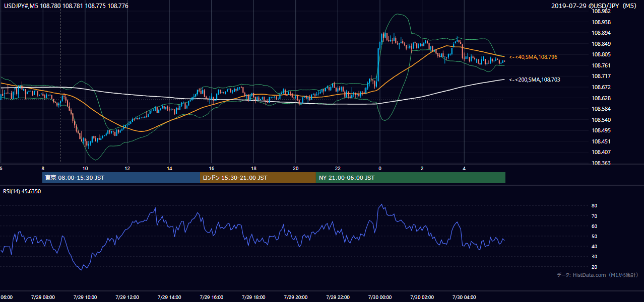Select the 7/29 16:00 date label
The width and height of the screenshot is (644, 302).
(x=212, y=297)
